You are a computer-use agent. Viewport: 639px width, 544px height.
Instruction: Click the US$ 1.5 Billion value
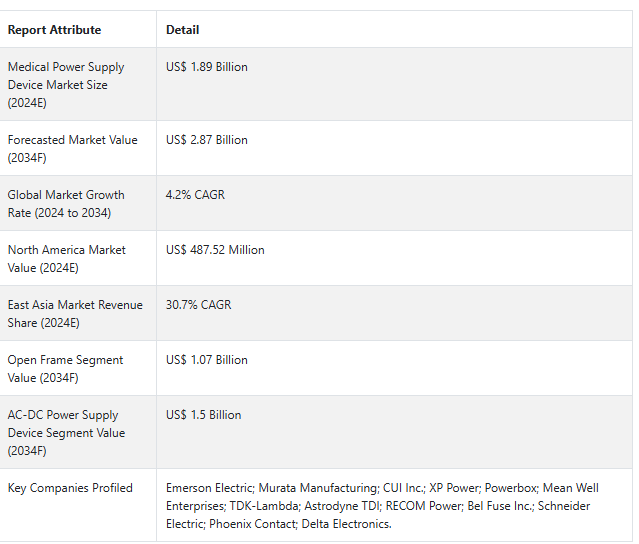(203, 415)
